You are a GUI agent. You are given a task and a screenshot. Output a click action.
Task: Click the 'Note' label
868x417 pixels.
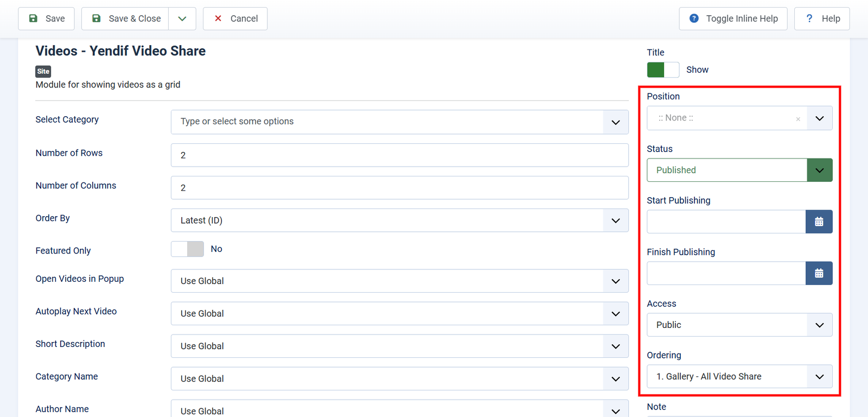(656, 407)
